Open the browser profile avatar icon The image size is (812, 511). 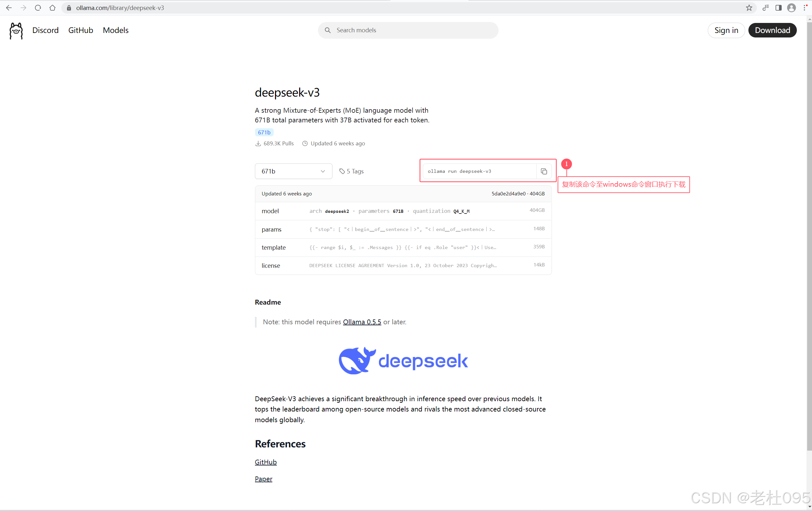791,8
